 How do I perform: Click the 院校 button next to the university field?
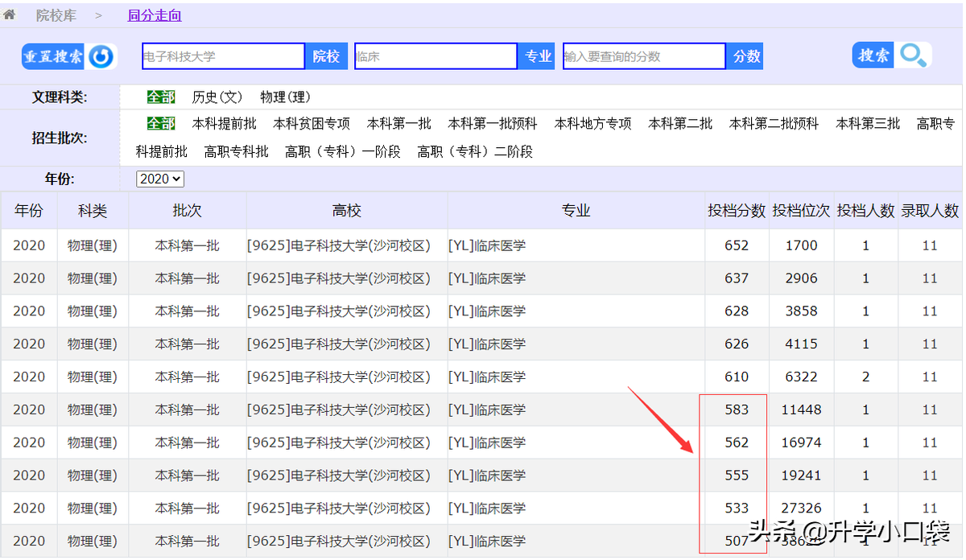(x=327, y=56)
